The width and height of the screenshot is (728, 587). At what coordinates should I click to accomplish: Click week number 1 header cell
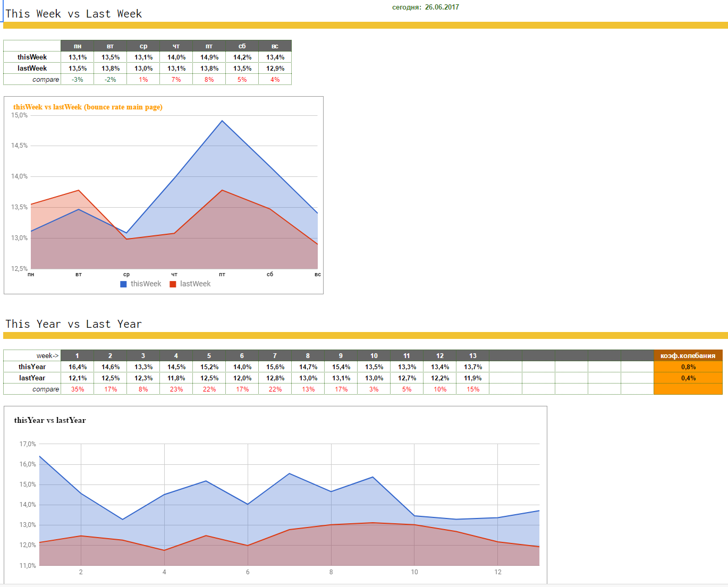(78, 356)
